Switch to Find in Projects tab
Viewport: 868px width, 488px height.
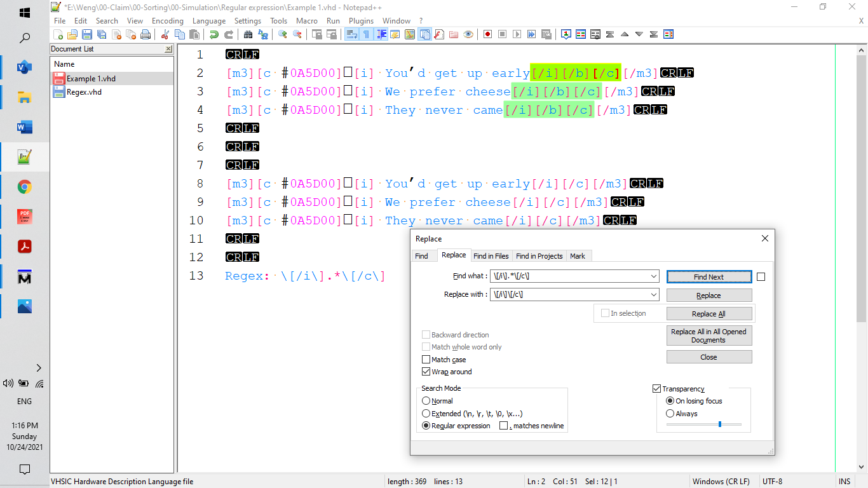539,255
